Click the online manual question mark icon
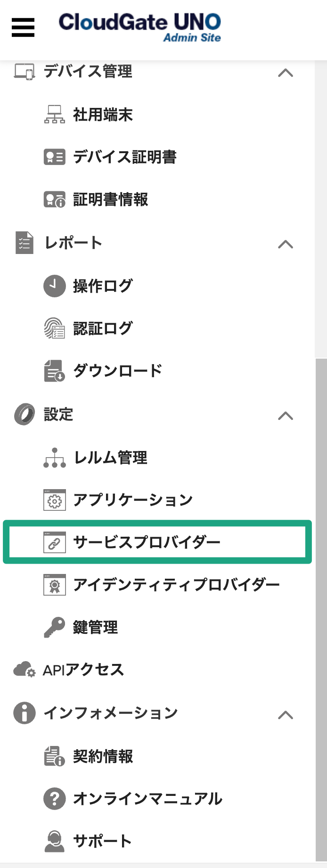 (55, 799)
